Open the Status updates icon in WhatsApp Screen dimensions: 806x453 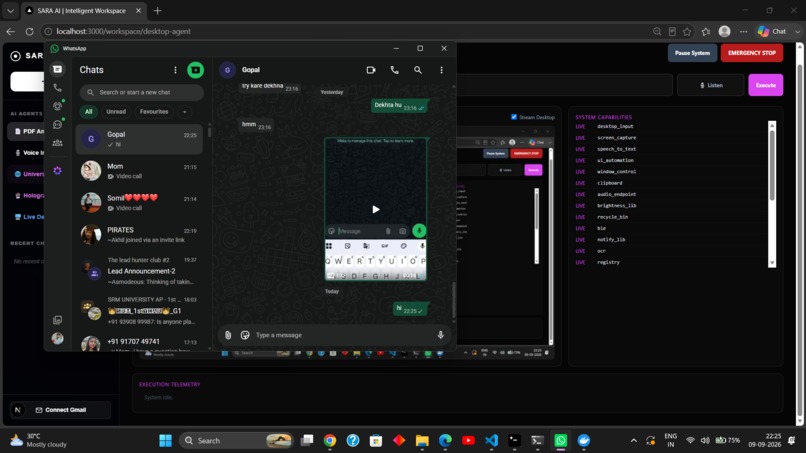click(58, 106)
